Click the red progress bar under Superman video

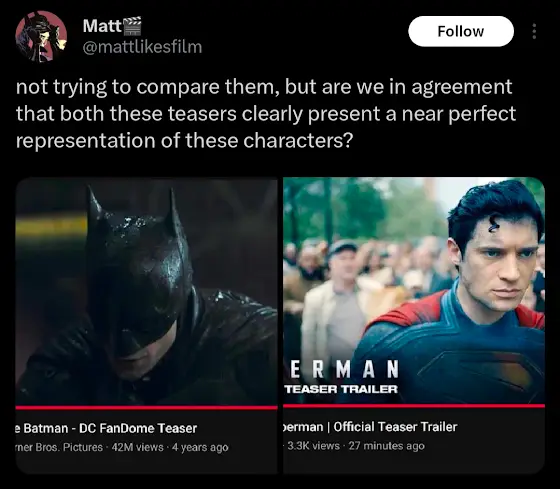[x=414, y=406]
